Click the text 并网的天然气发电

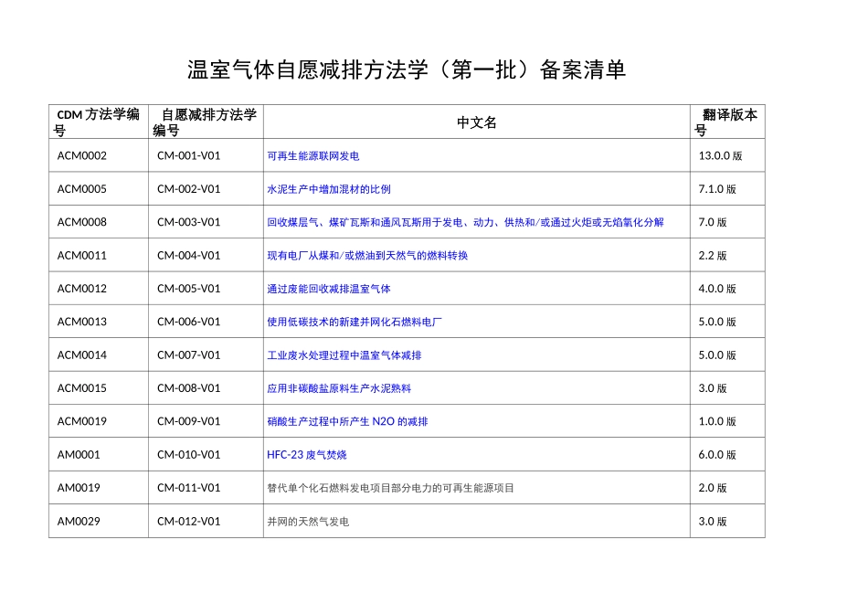pos(308,522)
